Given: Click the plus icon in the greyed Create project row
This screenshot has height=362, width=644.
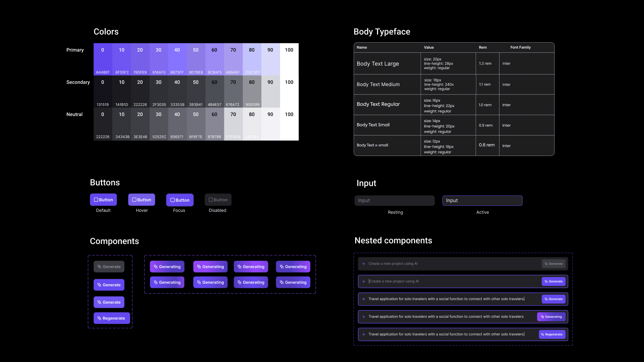Looking at the screenshot, I should coord(364,264).
